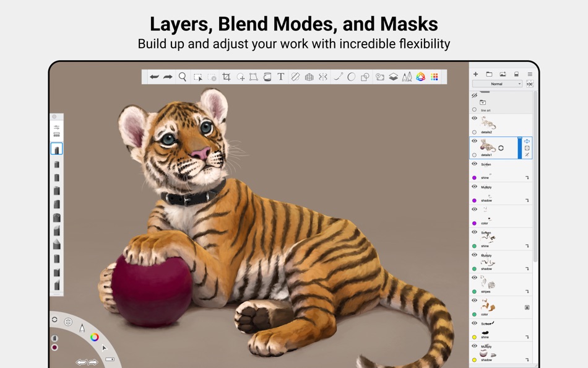This screenshot has width=588, height=368.
Task: Hide the purple Screen shine layer
Action: coord(474,164)
